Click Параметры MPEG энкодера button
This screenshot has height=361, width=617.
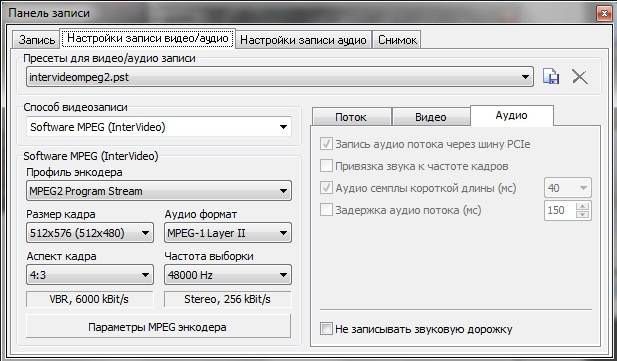click(x=158, y=326)
